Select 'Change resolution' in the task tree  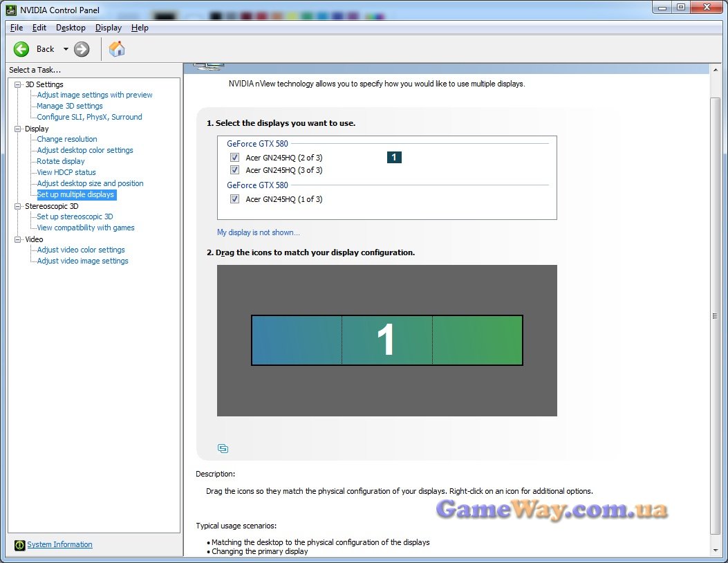coord(67,139)
